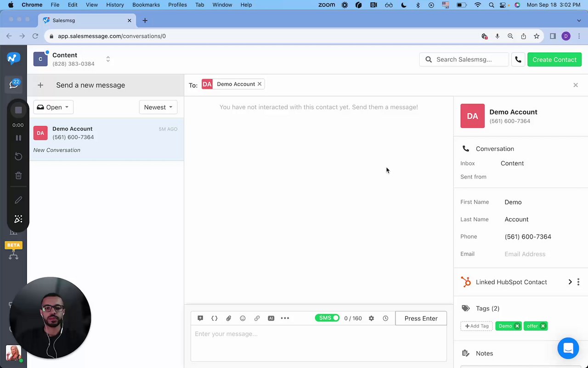Show more composer options ellipsis
This screenshot has width=588, height=368.
click(285, 318)
